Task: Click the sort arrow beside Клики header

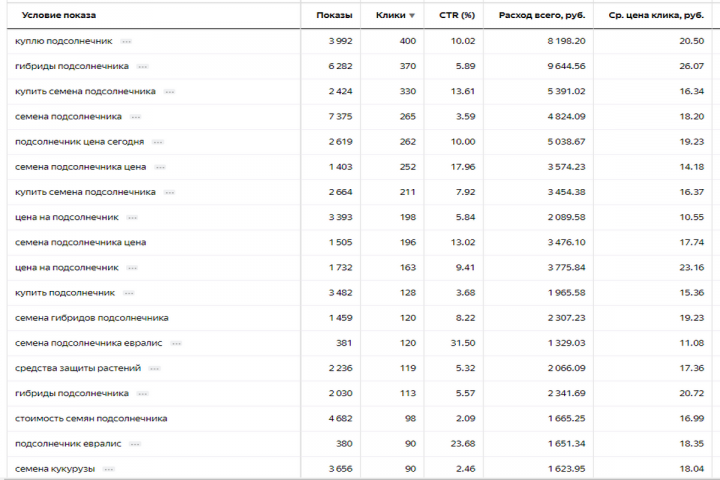Action: point(411,15)
